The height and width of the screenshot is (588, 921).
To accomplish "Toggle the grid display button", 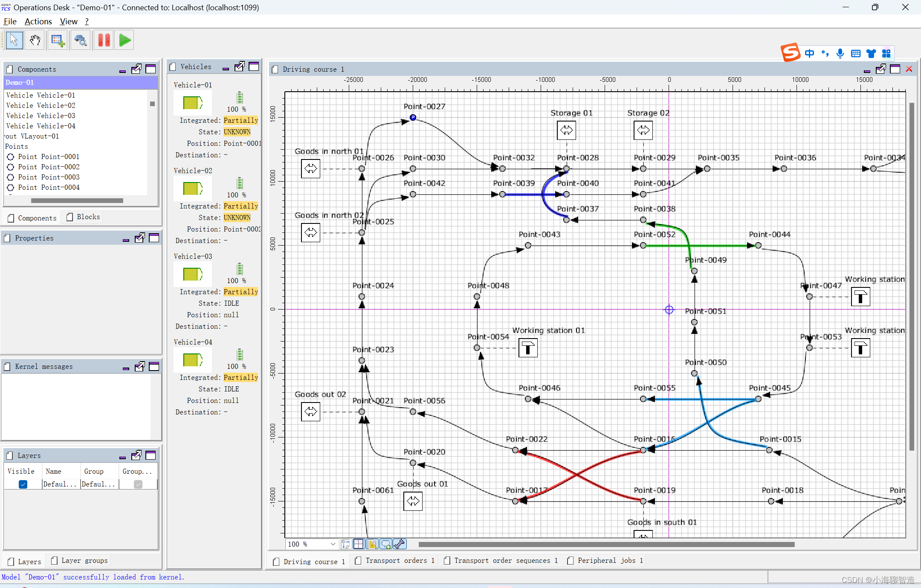I will pos(359,544).
